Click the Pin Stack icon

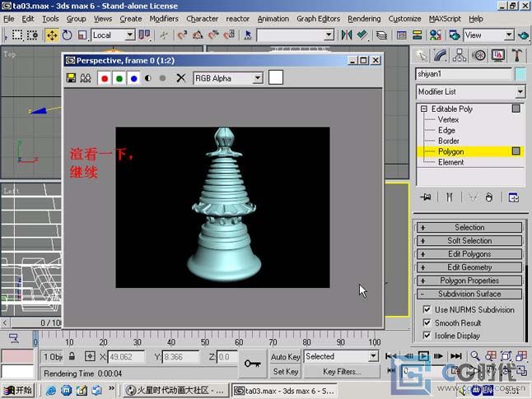click(426, 197)
